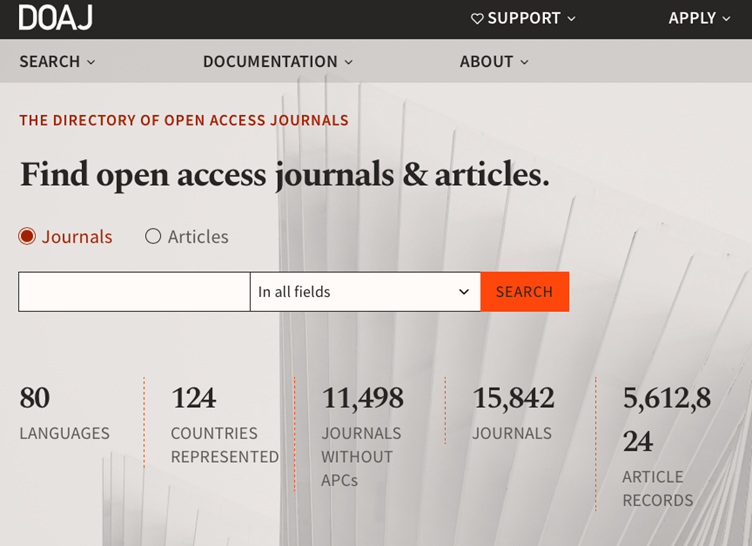
Task: Open the Support menu in header
Action: point(524,19)
